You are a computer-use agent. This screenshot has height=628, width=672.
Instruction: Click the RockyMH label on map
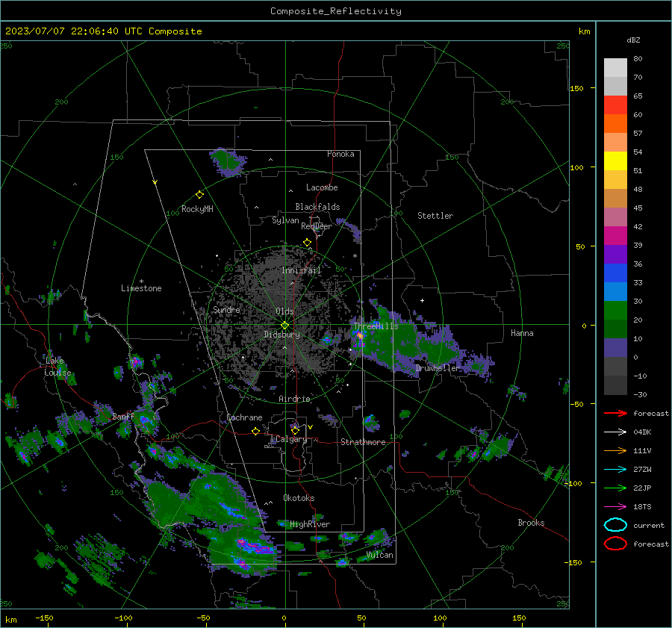tap(197, 209)
